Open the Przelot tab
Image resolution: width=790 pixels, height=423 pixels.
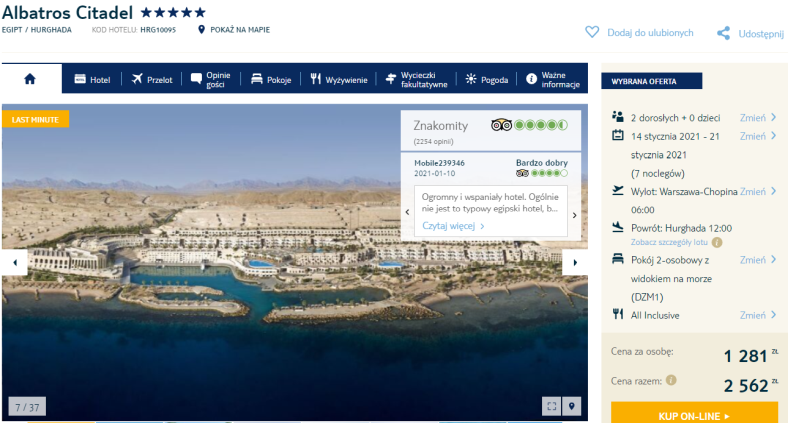click(152, 79)
